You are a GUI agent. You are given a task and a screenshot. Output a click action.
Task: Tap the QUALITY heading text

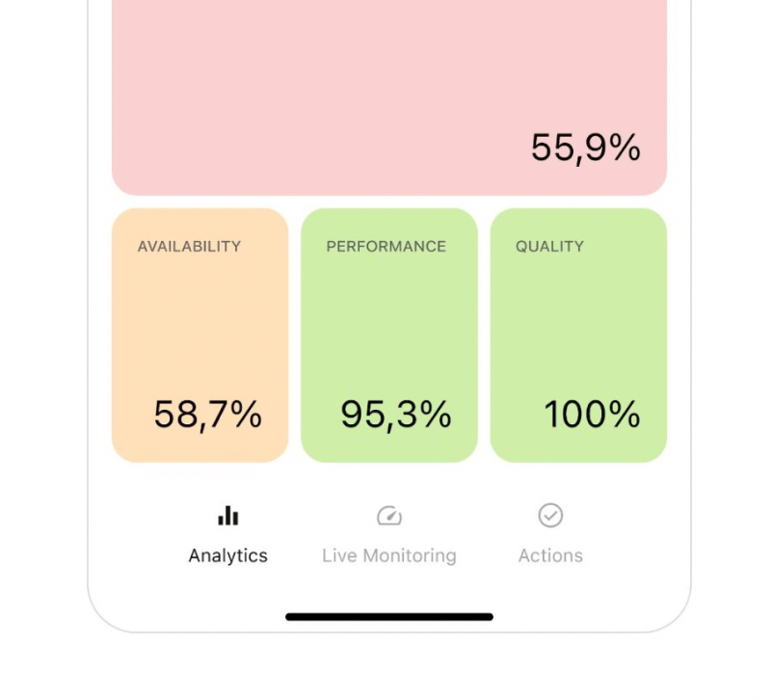pos(549,247)
